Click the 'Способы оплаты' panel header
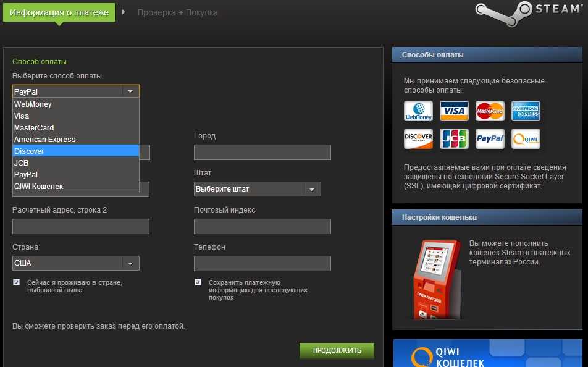 click(487, 55)
